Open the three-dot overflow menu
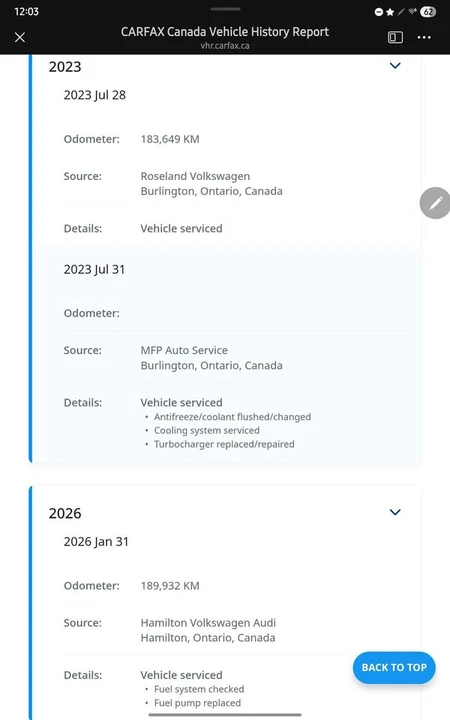The image size is (450, 720). (424, 37)
